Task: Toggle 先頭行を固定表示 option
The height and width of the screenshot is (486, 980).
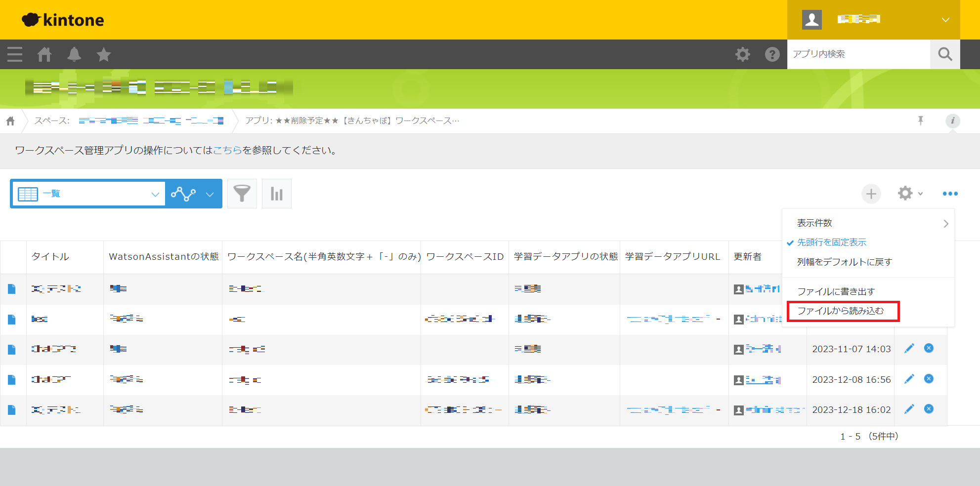Action: click(x=831, y=243)
